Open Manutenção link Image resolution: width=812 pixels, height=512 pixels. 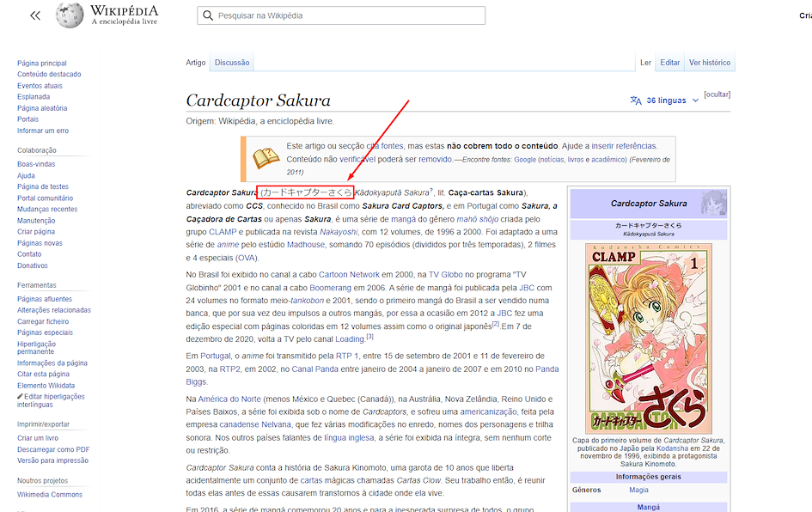pyautogui.click(x=36, y=221)
